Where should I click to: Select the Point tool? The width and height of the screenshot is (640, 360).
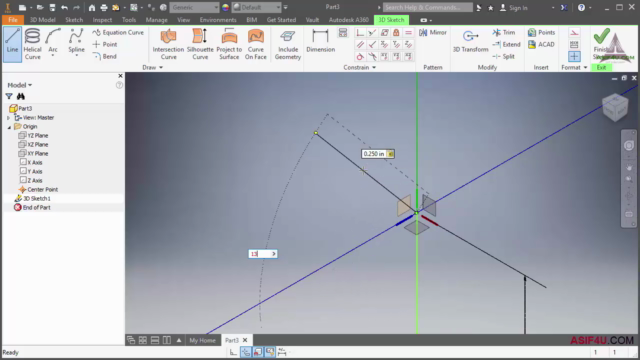[105, 44]
